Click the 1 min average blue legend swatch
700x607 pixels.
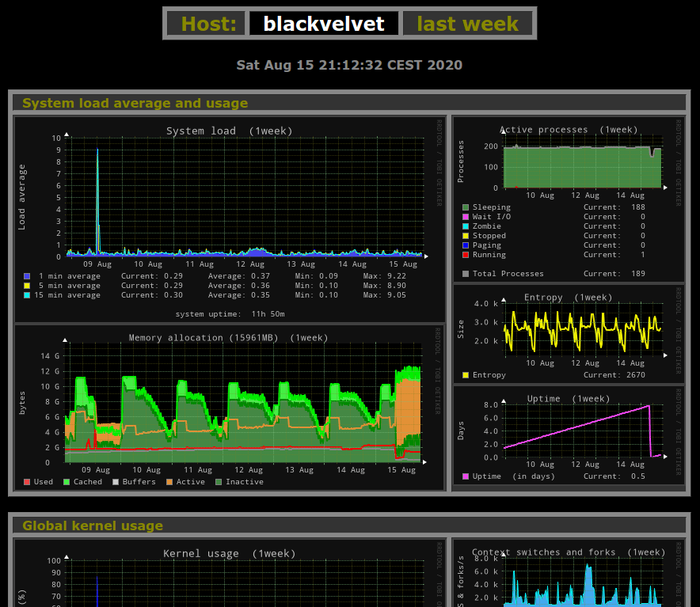pos(27,276)
